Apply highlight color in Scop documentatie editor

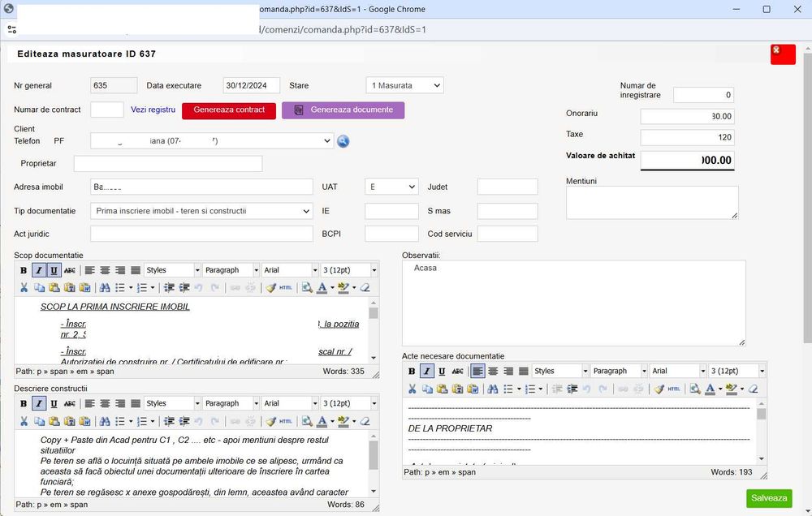click(343, 288)
